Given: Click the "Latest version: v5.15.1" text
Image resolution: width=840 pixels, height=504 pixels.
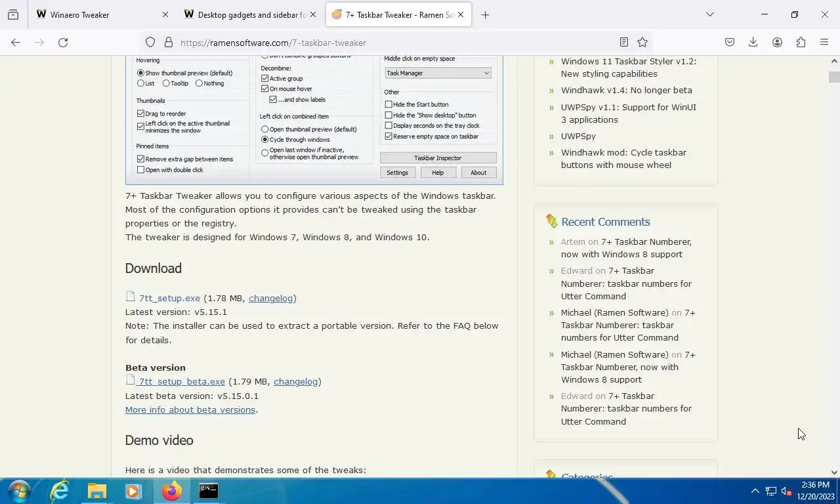Looking at the screenshot, I should click(x=176, y=312).
